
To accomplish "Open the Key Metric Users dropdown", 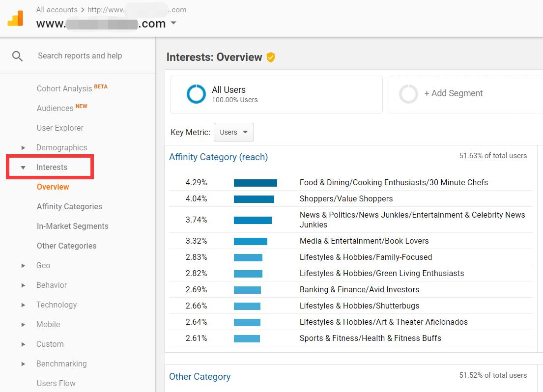I will pyautogui.click(x=233, y=132).
